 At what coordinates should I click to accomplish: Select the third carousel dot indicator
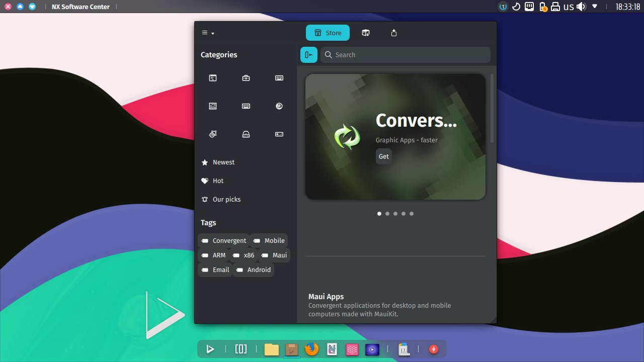click(x=395, y=213)
